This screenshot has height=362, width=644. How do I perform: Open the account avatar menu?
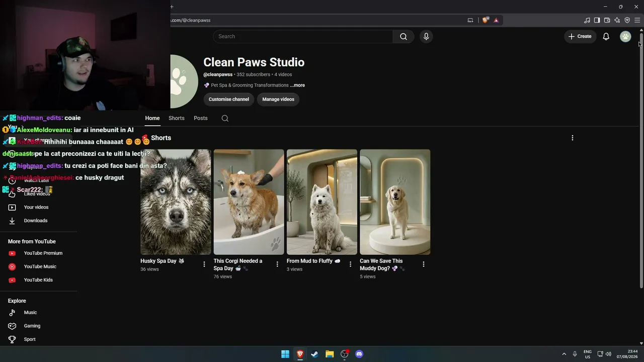pos(625,36)
